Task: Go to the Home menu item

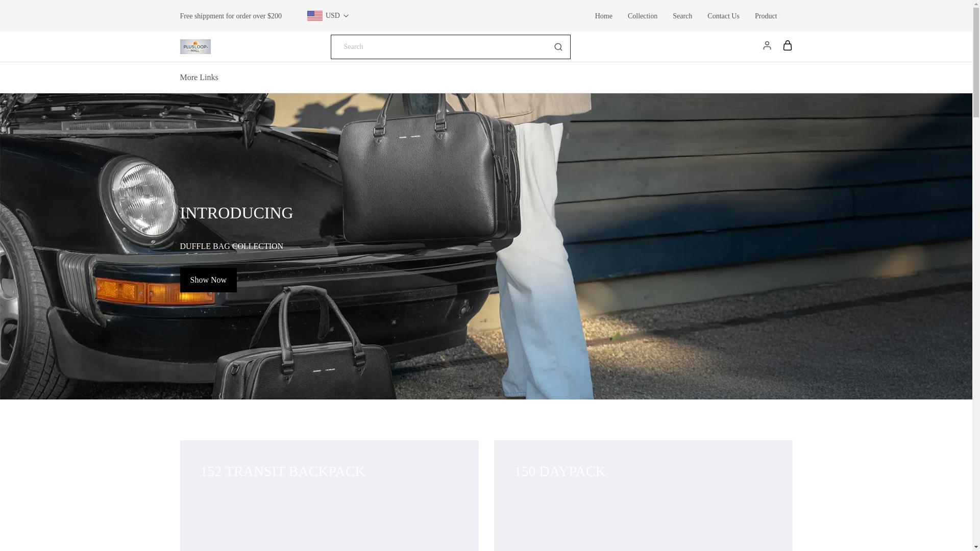Action: pos(603,16)
